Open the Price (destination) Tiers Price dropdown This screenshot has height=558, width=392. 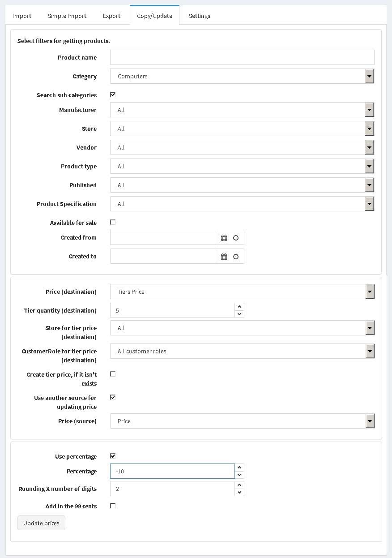242,292
